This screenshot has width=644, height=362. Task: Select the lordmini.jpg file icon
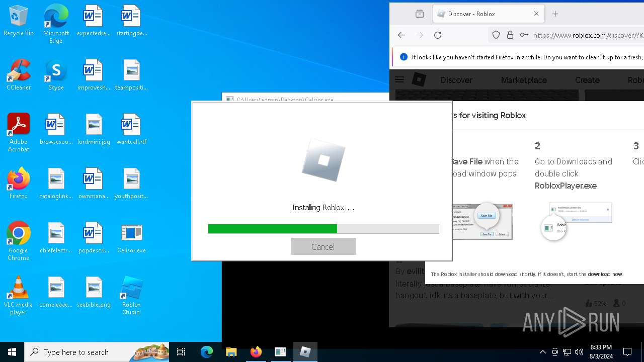point(94,130)
